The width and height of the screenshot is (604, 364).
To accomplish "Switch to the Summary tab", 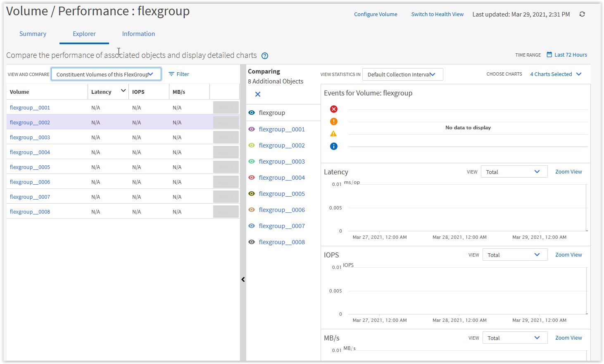I will pos(33,34).
